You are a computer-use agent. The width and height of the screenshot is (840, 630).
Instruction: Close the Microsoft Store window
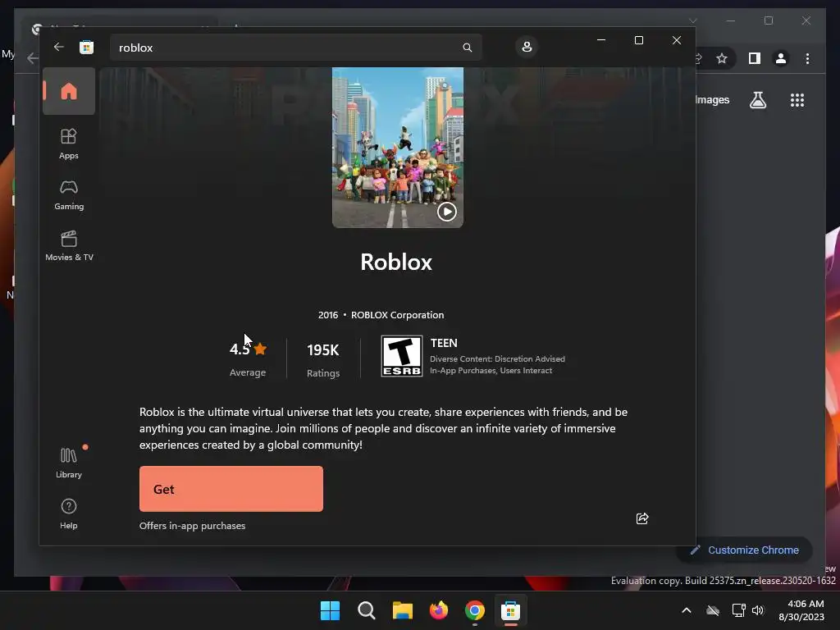[x=677, y=40]
